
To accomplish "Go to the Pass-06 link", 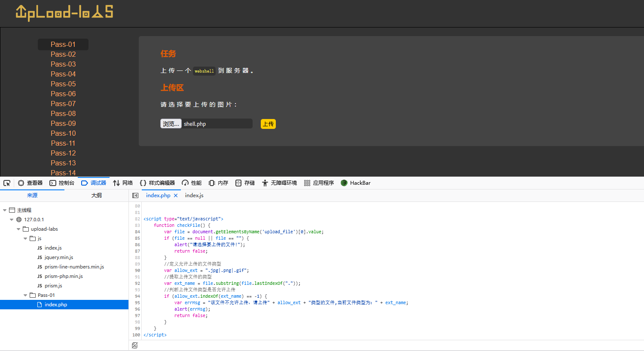I will tap(63, 94).
